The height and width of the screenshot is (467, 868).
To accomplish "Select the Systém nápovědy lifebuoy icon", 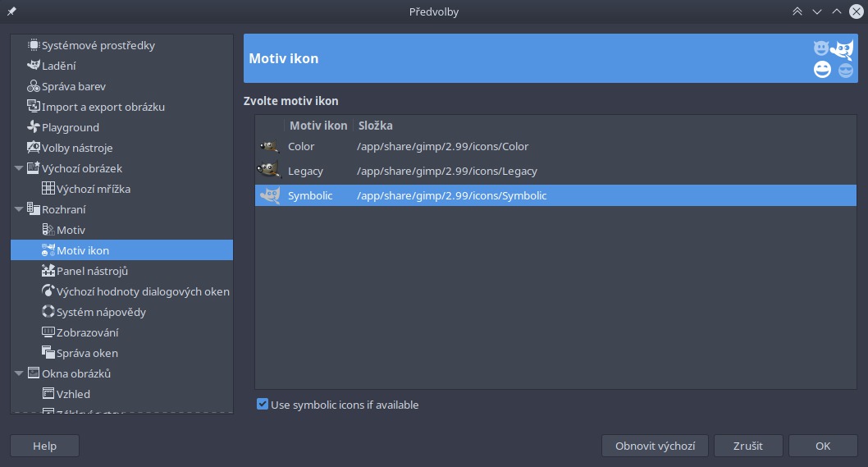I will [x=48, y=311].
